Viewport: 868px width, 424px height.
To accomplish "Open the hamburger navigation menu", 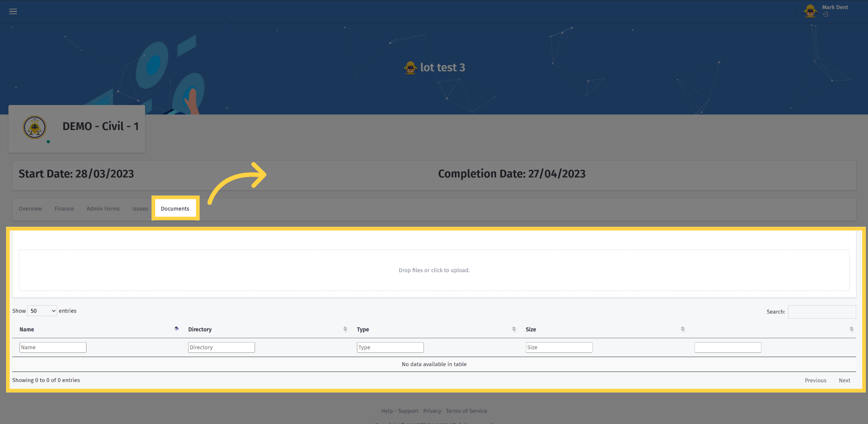I will tap(13, 11).
